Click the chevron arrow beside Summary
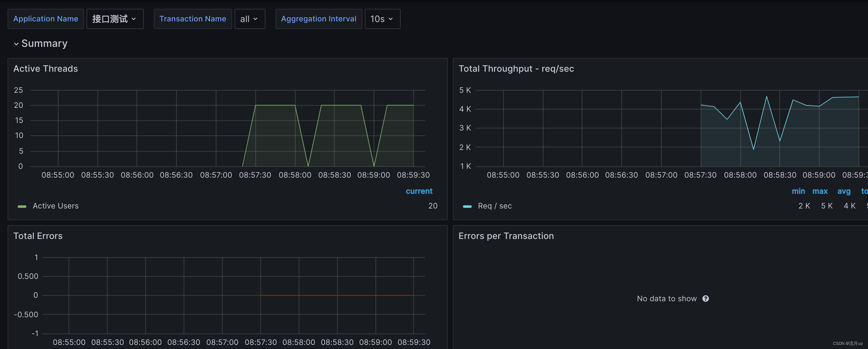 16,44
